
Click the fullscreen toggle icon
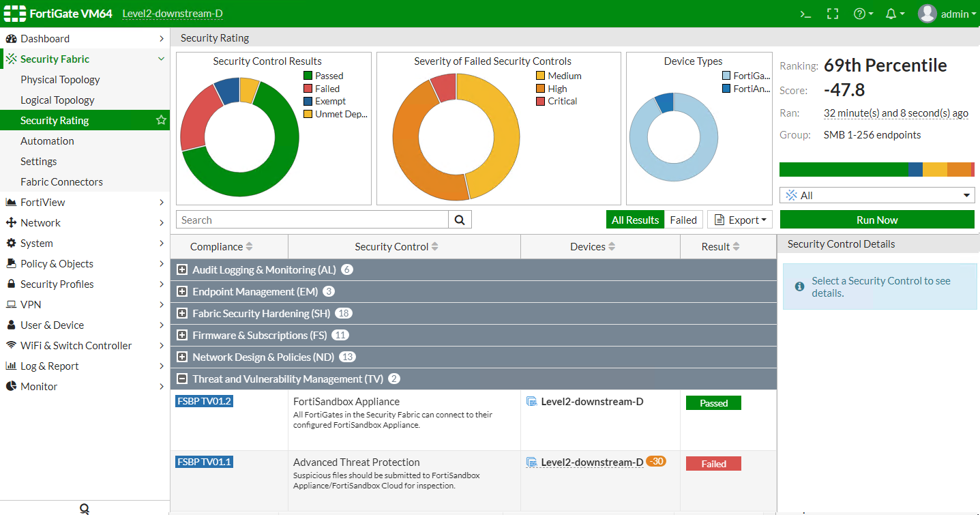(832, 14)
